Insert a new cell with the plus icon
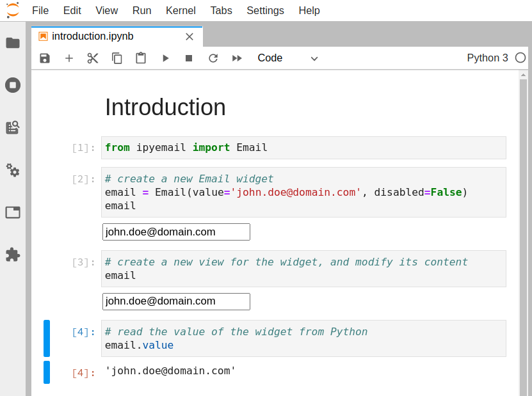 pyautogui.click(x=69, y=58)
